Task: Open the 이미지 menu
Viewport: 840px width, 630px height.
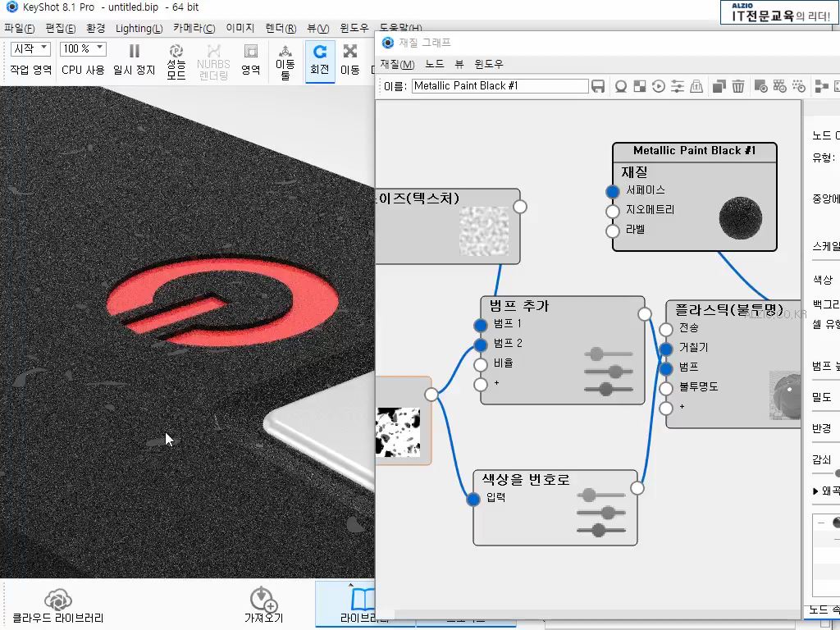Action: click(240, 29)
